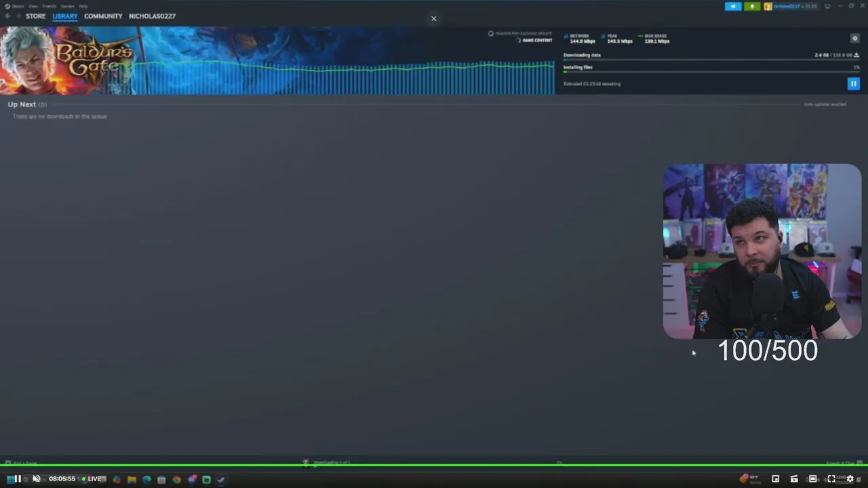Viewport: 868px width, 488px height.
Task: Open Add a Game in Steam footer
Action: (21, 463)
